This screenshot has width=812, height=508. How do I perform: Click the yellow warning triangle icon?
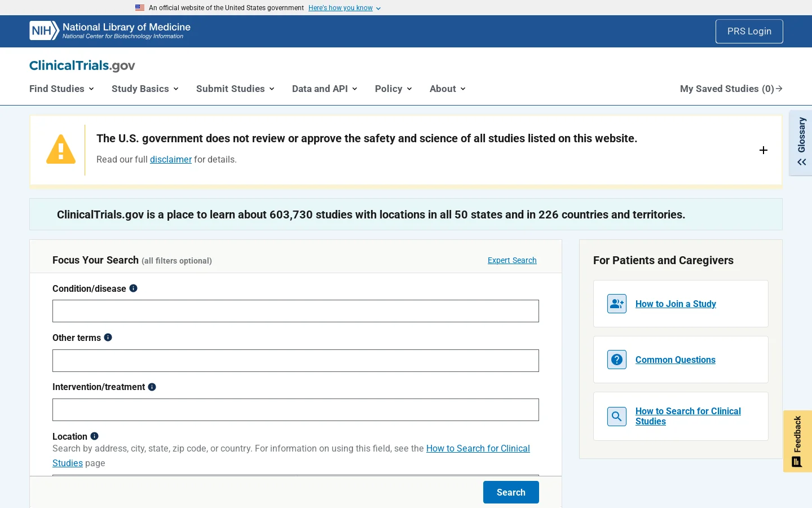61,150
